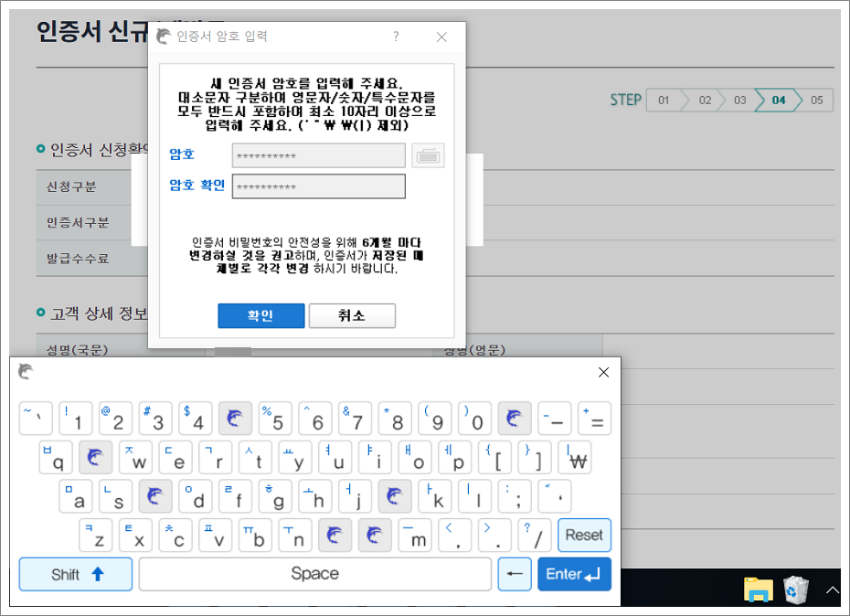Screen dimensions: 850x616
Task: Click dolphin blank key between j and k
Action: [x=395, y=496]
